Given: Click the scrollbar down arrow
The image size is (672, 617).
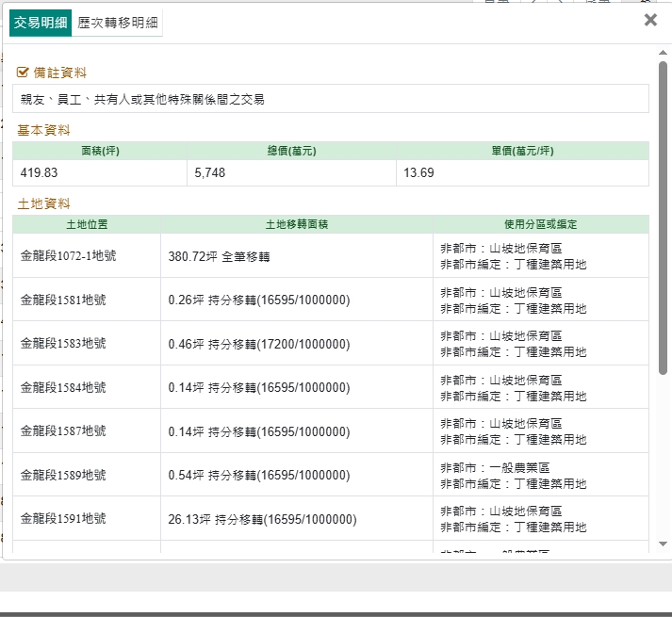Looking at the screenshot, I should click(663, 544).
